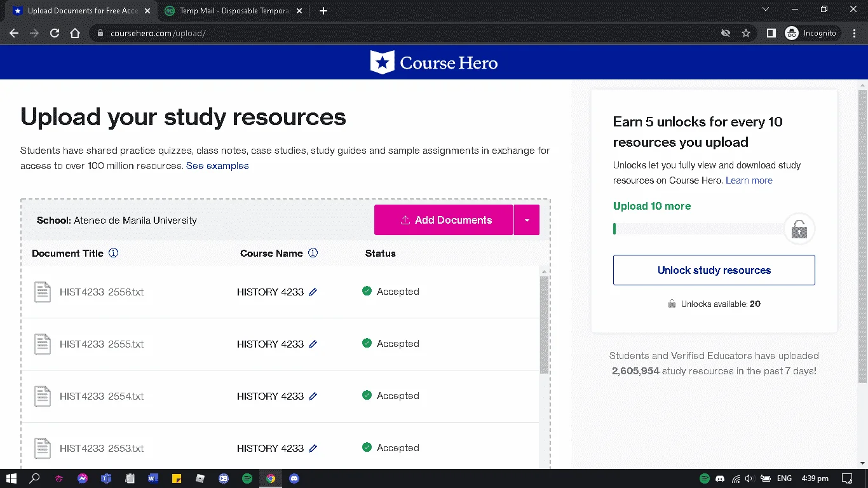Open Microsoft Word from taskbar
The image size is (868, 488).
point(153,478)
